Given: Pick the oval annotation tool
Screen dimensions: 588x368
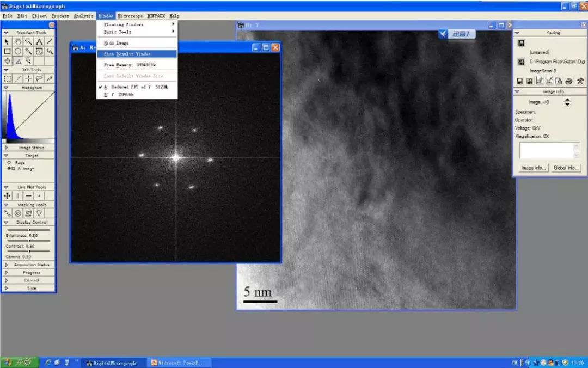Looking at the screenshot, I should tap(17, 51).
